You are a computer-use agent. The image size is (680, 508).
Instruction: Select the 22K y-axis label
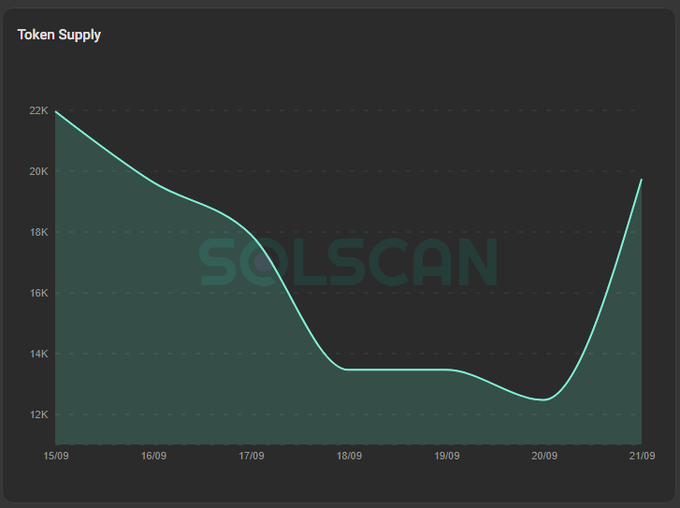[39, 111]
